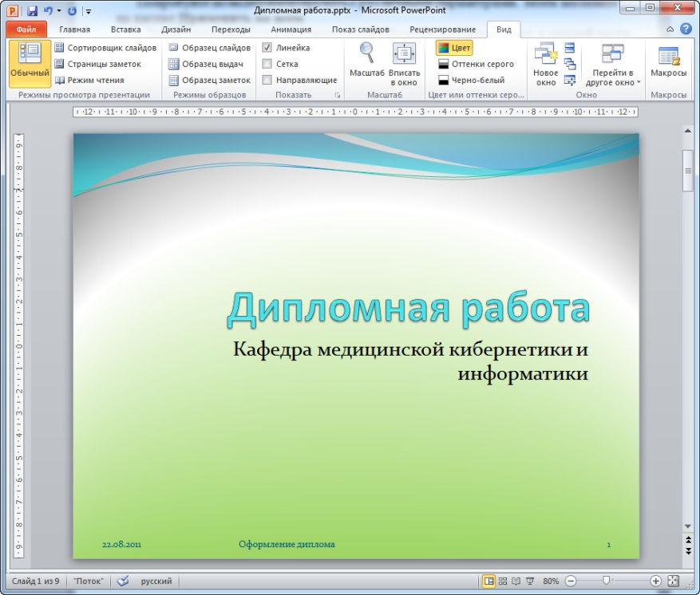The image size is (700, 595).
Task: Open the Показ слайдов tab
Action: (360, 30)
